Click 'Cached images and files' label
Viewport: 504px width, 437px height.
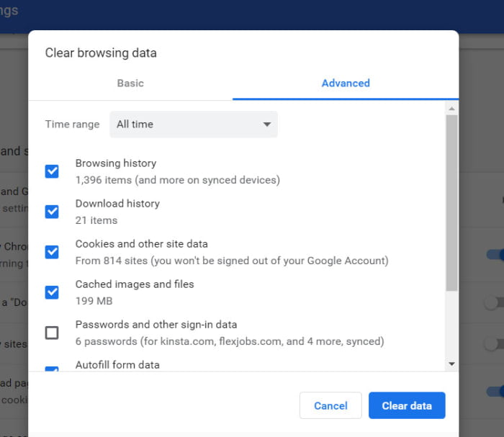coord(135,284)
